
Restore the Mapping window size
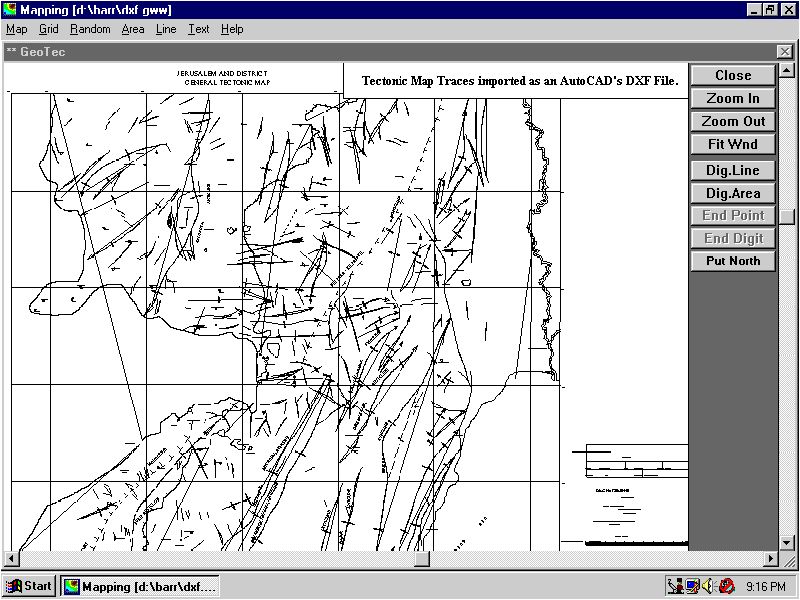[770, 10]
